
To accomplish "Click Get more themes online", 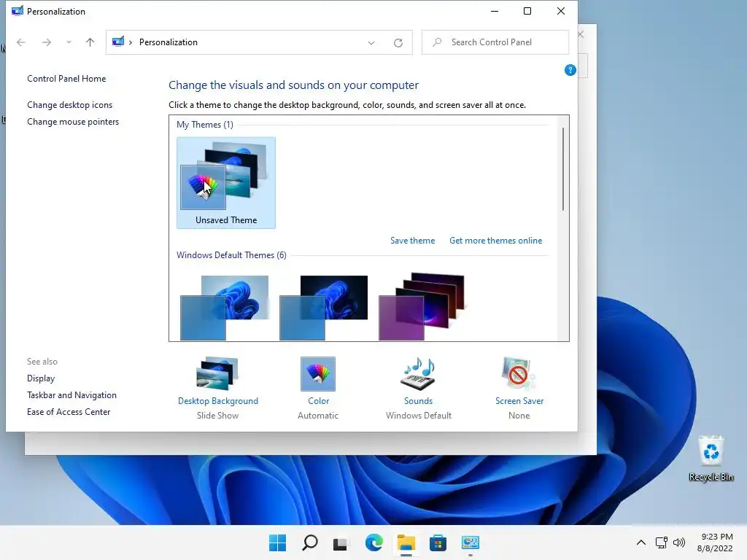I will 495,241.
